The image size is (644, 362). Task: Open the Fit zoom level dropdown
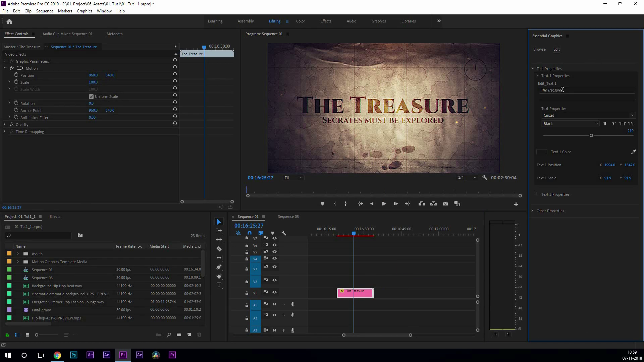coord(293,178)
